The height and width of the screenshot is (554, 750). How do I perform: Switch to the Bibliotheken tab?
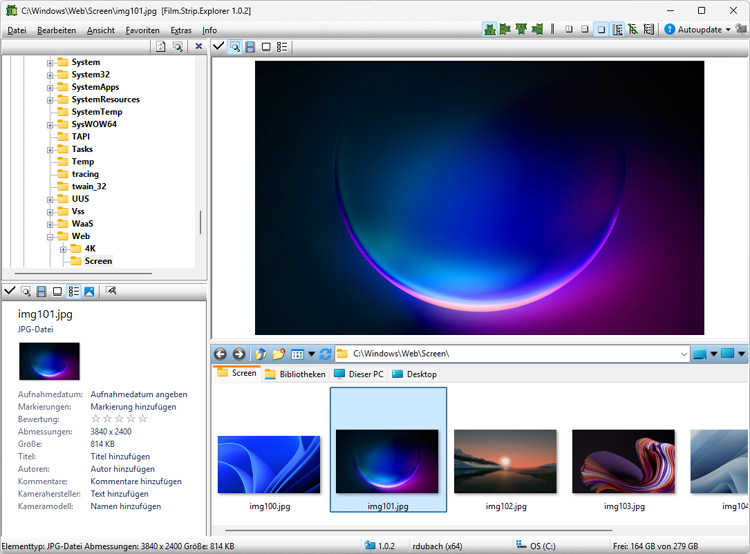pos(294,374)
